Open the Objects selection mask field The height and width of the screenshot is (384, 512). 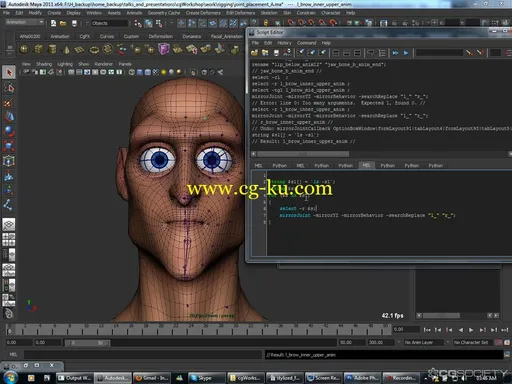(109, 23)
